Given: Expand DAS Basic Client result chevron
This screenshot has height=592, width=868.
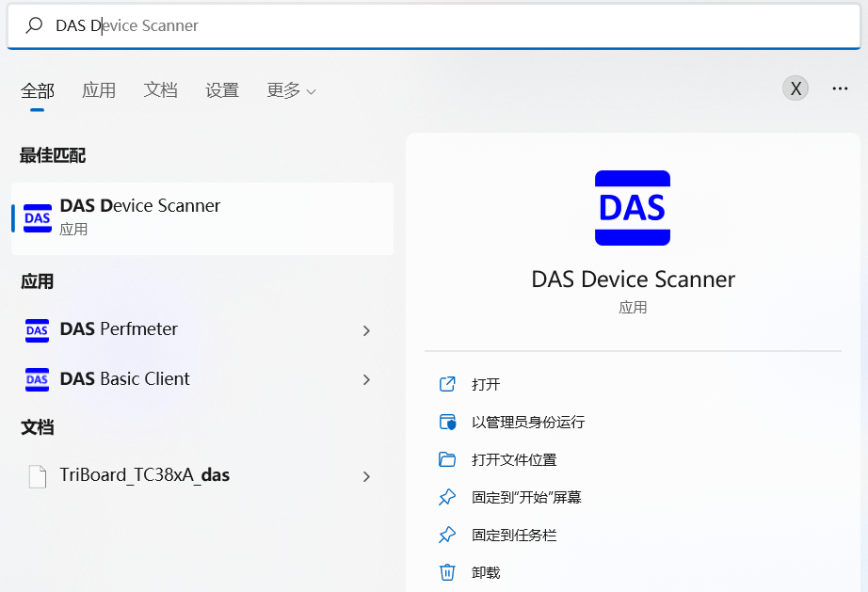Looking at the screenshot, I should pos(366,379).
